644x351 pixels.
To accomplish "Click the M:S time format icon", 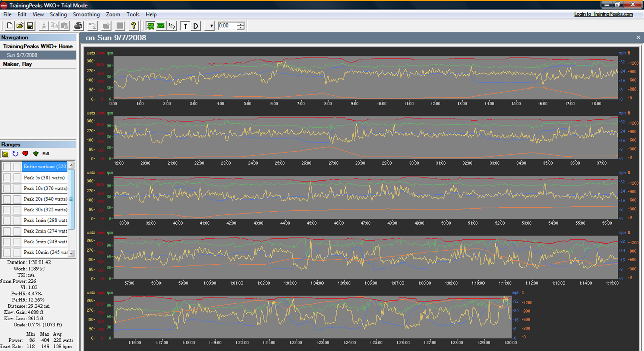I will 46,154.
